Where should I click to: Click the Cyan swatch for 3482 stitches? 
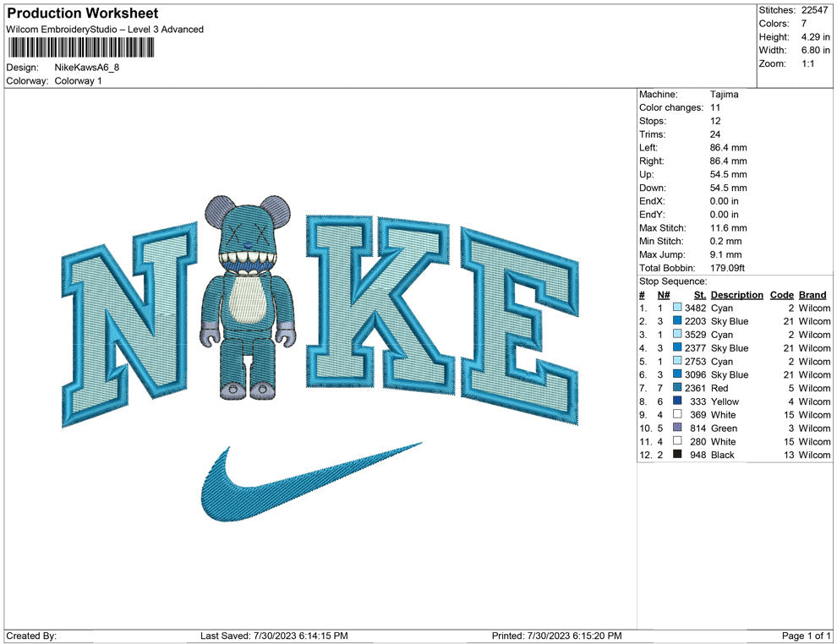tap(677, 308)
